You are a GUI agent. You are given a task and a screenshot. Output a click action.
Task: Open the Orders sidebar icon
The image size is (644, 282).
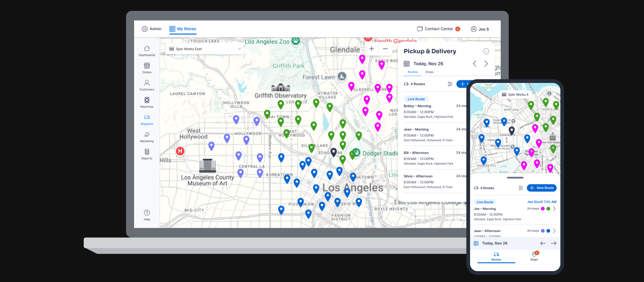pos(147,68)
